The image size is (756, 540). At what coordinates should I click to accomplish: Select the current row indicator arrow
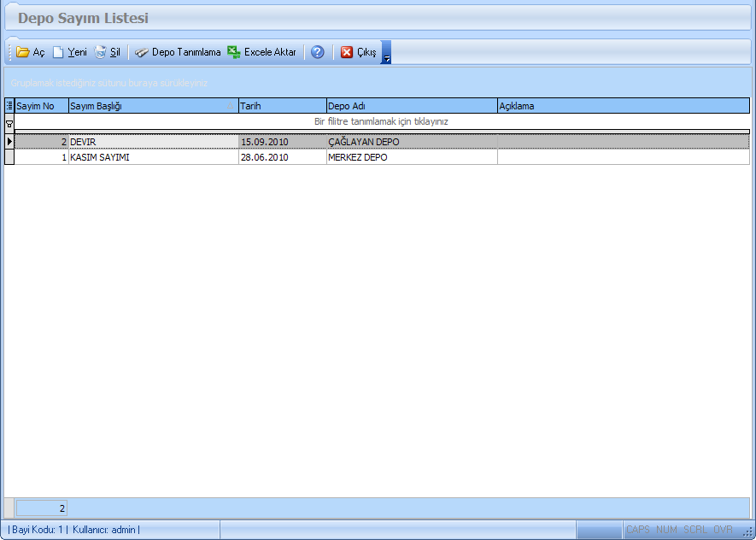pos(9,141)
